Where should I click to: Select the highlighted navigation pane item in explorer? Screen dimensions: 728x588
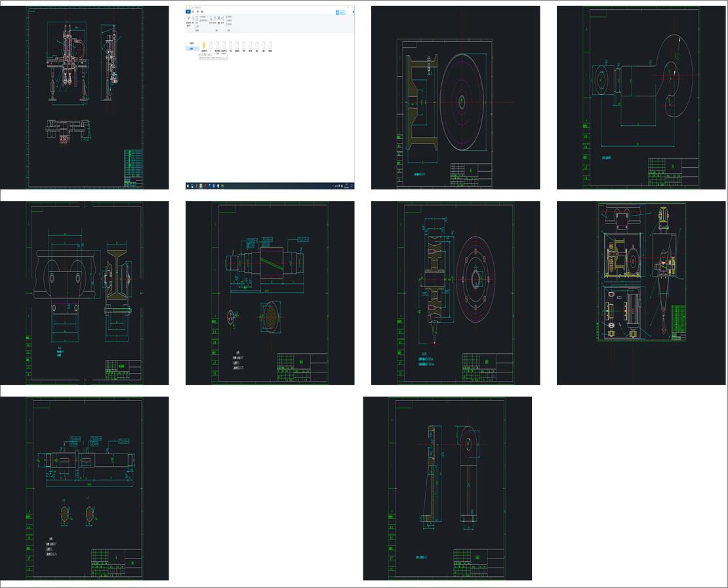(192, 49)
